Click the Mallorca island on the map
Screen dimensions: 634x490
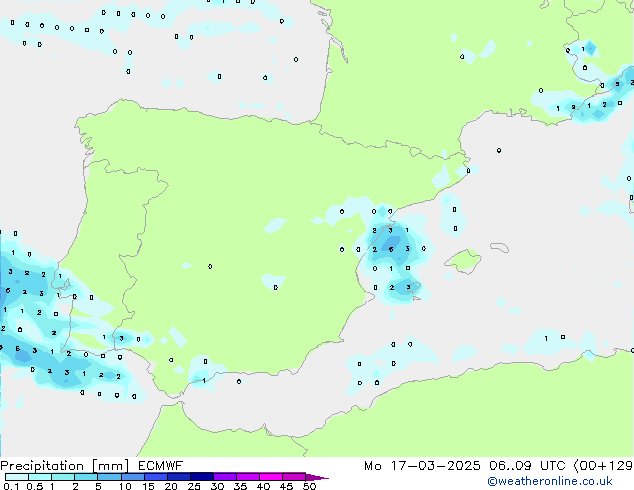click(x=463, y=261)
